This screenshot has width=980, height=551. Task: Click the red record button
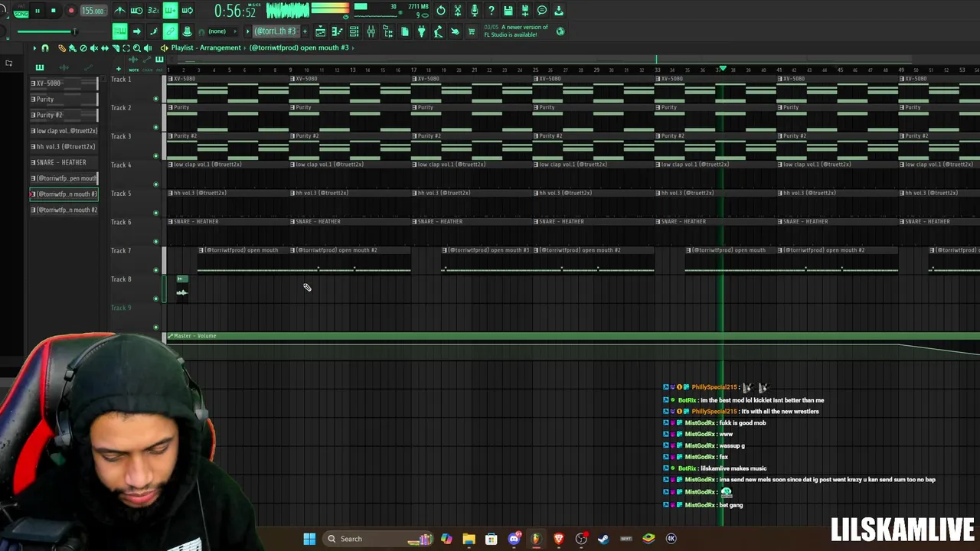(x=71, y=11)
